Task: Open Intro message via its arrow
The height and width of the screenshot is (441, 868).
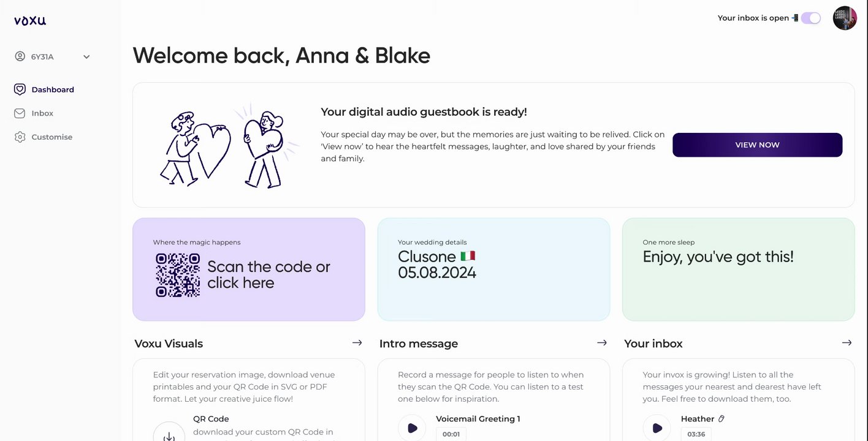Action: tap(602, 343)
